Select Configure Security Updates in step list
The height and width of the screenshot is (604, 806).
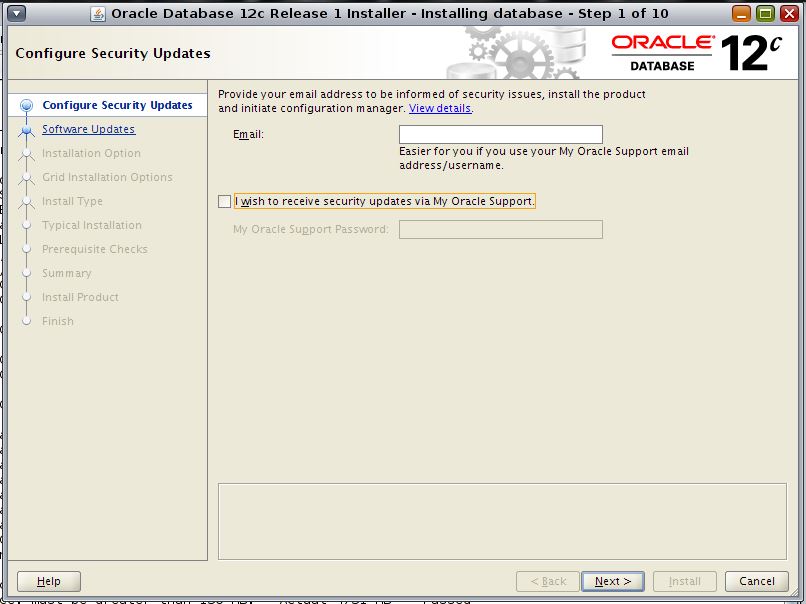pyautogui.click(x=117, y=105)
